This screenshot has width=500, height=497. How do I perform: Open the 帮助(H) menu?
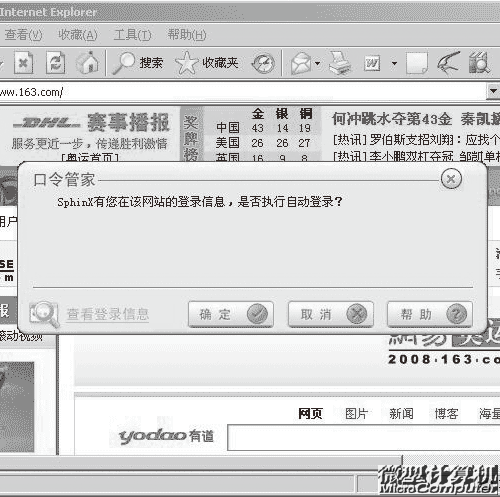(187, 35)
